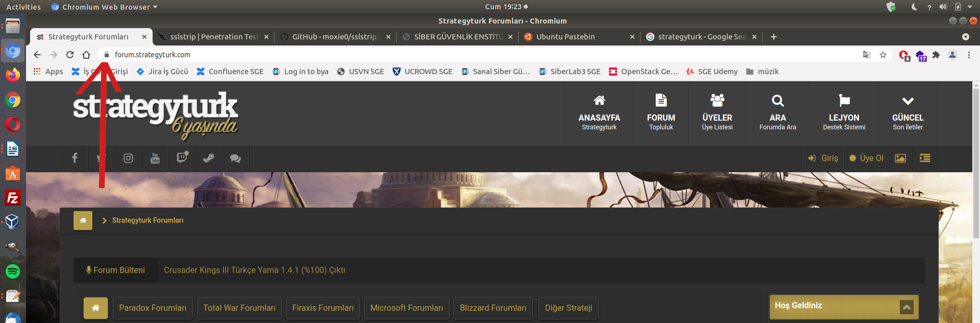Viewport: 980px width, 323px height.
Task: Open Diğer Strateji category
Action: click(x=569, y=308)
